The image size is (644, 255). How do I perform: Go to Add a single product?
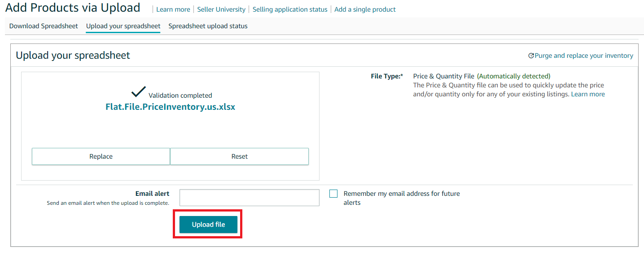tap(365, 9)
